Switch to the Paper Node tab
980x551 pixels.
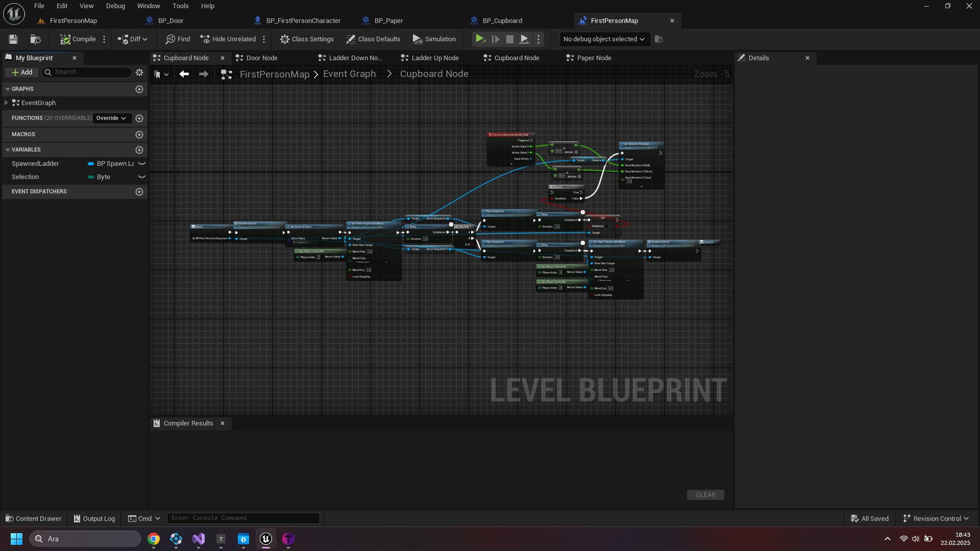pyautogui.click(x=594, y=58)
